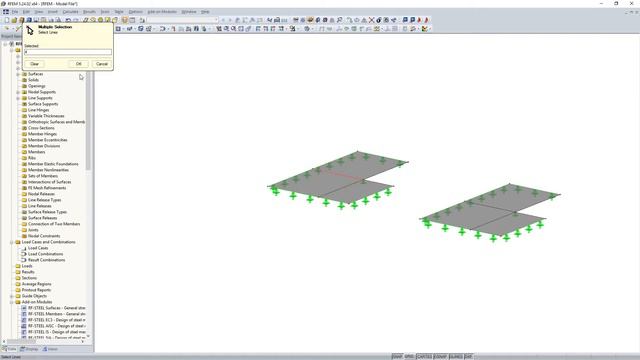Click the RFEM application icon left of File menu
This screenshot has height=360, width=640.
point(6,12)
